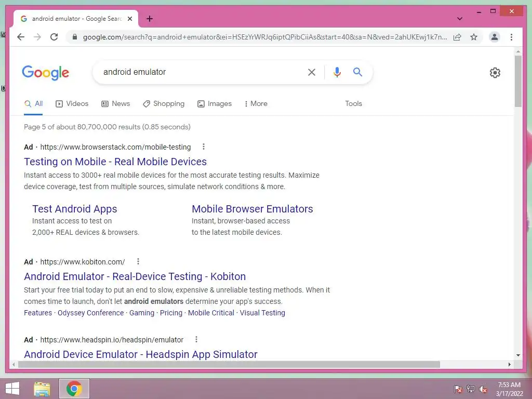Click the scroll down arrow

[518, 355]
